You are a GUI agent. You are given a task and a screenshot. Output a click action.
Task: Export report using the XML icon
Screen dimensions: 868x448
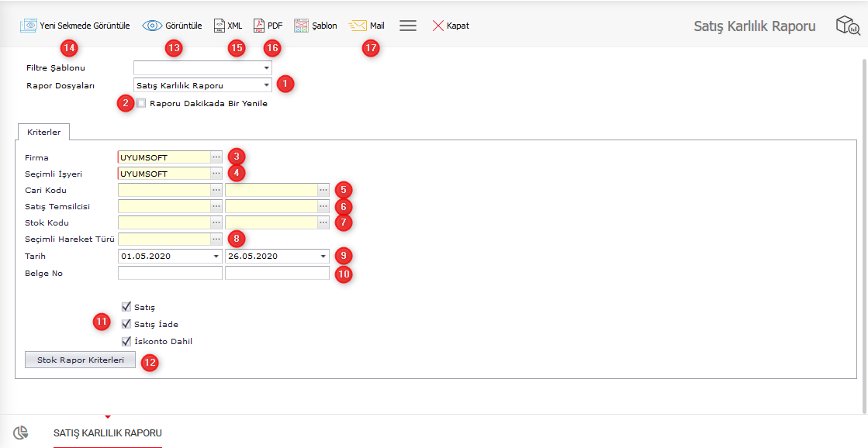(220, 26)
